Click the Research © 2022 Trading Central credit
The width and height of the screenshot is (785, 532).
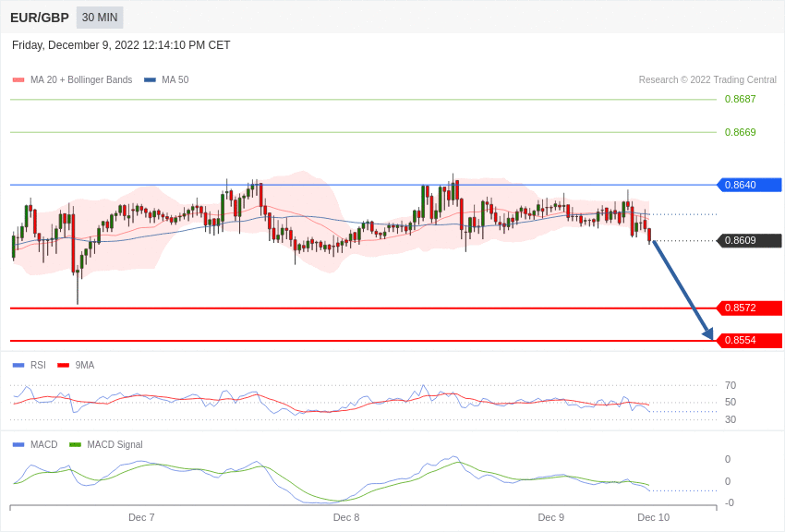coord(707,79)
